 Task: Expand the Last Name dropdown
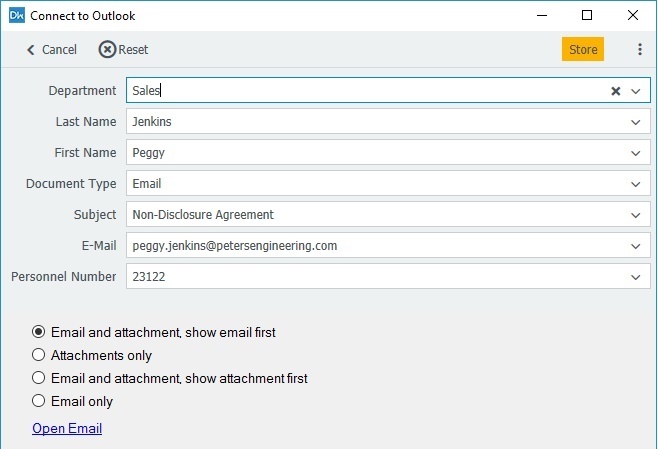pos(636,122)
